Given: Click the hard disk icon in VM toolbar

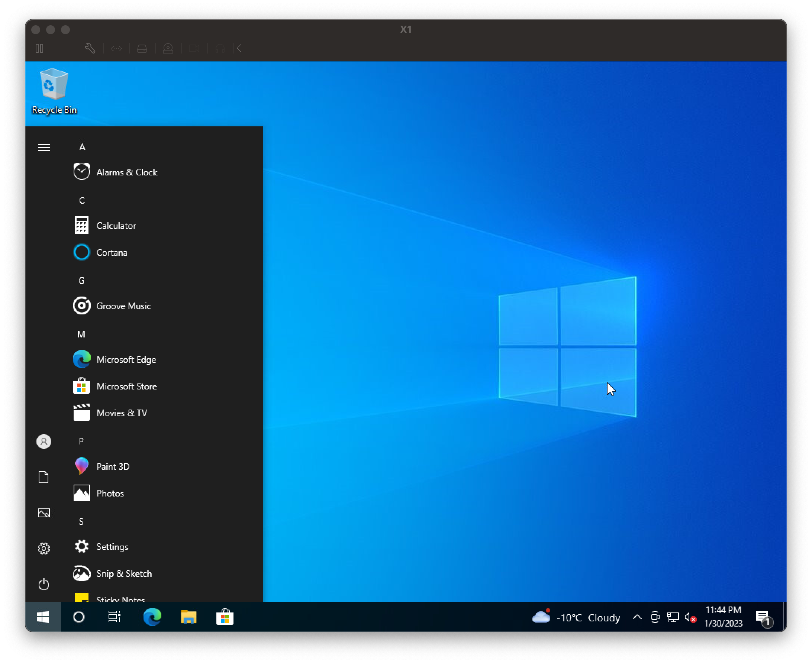Looking at the screenshot, I should [142, 49].
